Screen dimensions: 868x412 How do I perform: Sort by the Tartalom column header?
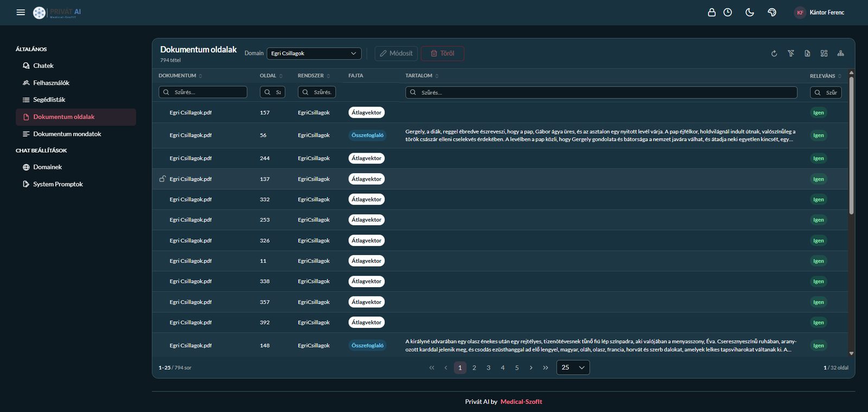pos(422,75)
